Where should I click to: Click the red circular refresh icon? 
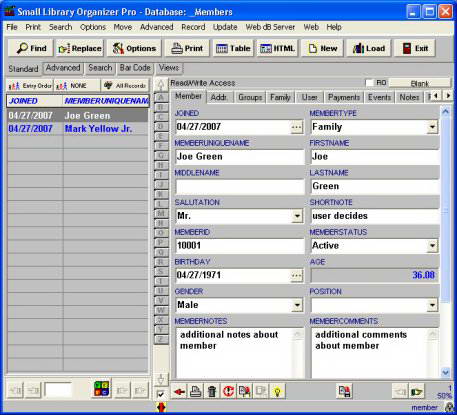coord(228,391)
